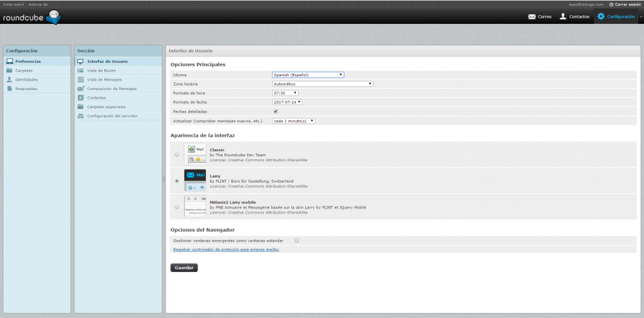Click the Mélanie2 Larry mobile name text

tap(233, 202)
